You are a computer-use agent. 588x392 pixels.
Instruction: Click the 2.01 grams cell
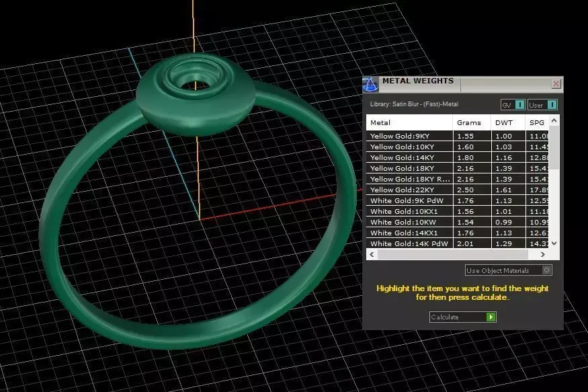click(x=472, y=243)
